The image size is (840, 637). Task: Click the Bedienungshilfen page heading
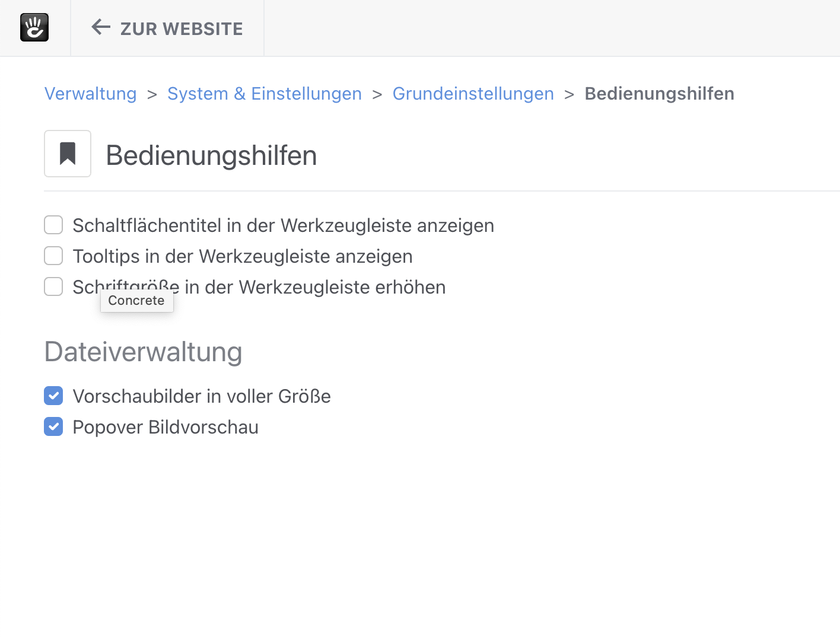tap(211, 155)
